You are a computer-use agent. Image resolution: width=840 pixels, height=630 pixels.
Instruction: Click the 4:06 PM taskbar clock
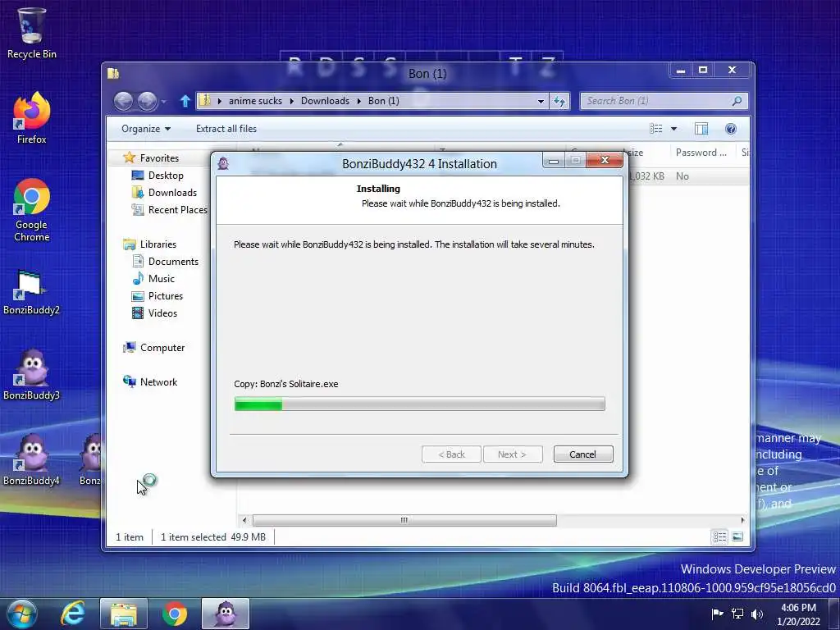click(x=798, y=608)
